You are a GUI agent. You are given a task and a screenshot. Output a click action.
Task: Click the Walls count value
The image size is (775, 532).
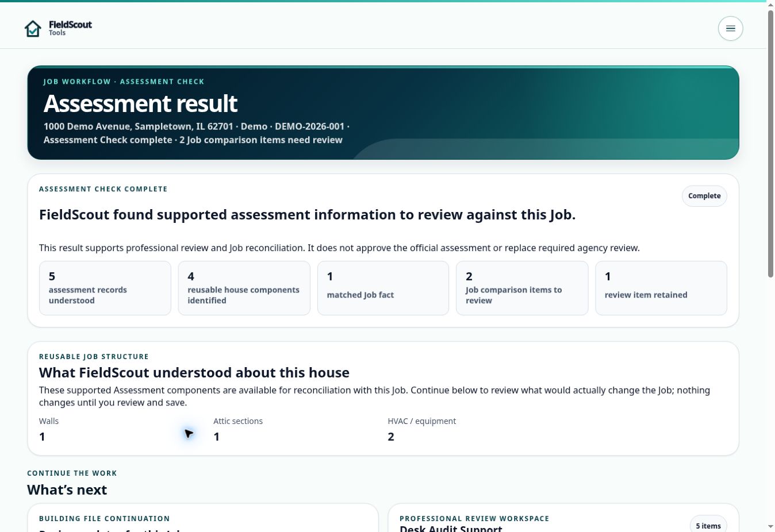tap(42, 437)
